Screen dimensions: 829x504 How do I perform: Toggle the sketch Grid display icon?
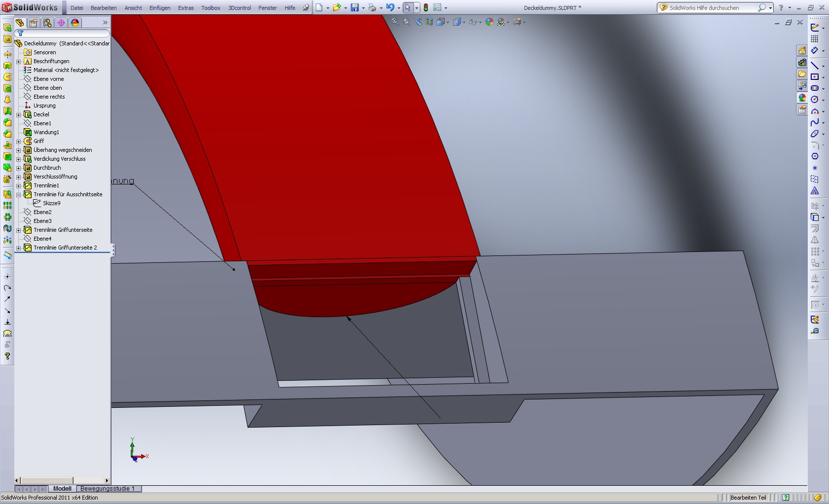(815, 38)
